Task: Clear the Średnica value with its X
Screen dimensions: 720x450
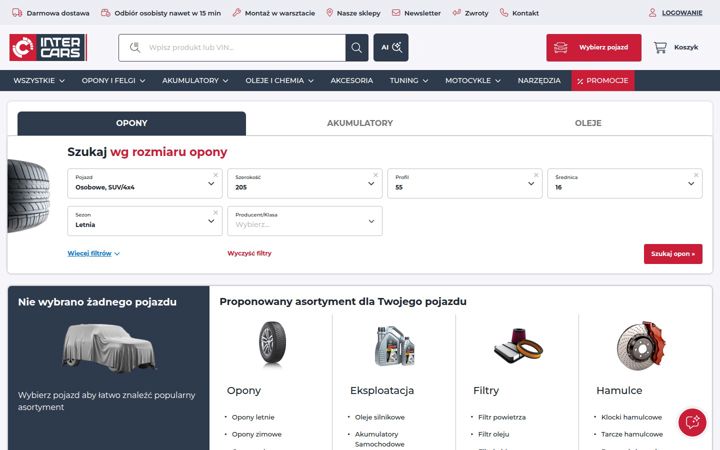Action: [696, 175]
